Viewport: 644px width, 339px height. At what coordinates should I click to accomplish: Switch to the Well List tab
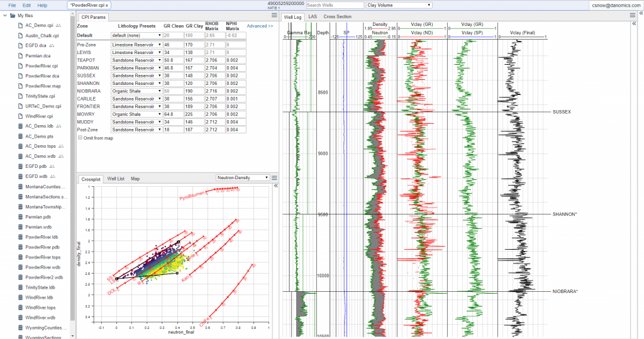tap(116, 179)
